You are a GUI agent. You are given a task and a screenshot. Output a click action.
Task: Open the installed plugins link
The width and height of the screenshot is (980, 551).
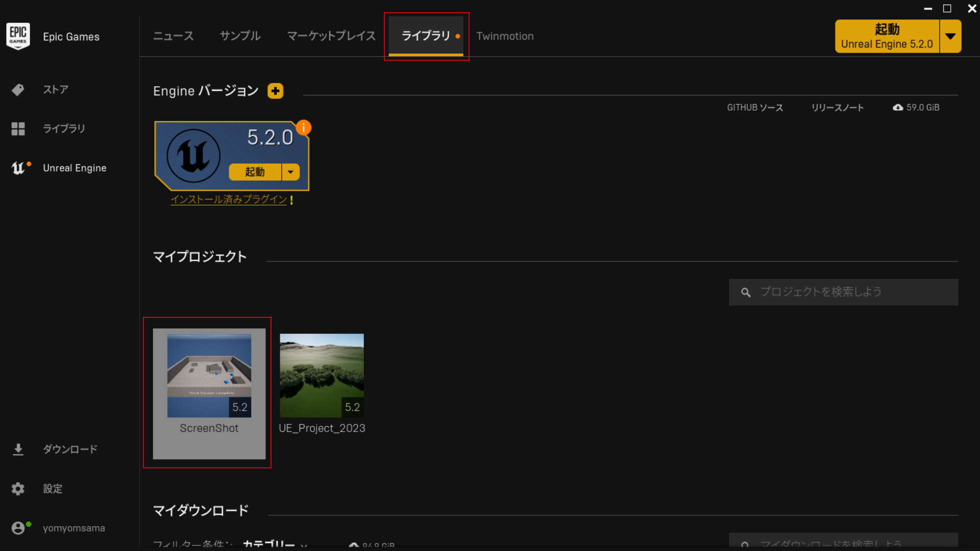[x=229, y=199]
